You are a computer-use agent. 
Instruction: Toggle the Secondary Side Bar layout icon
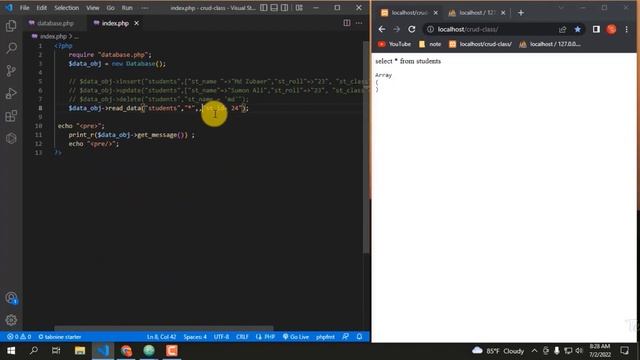(x=285, y=8)
